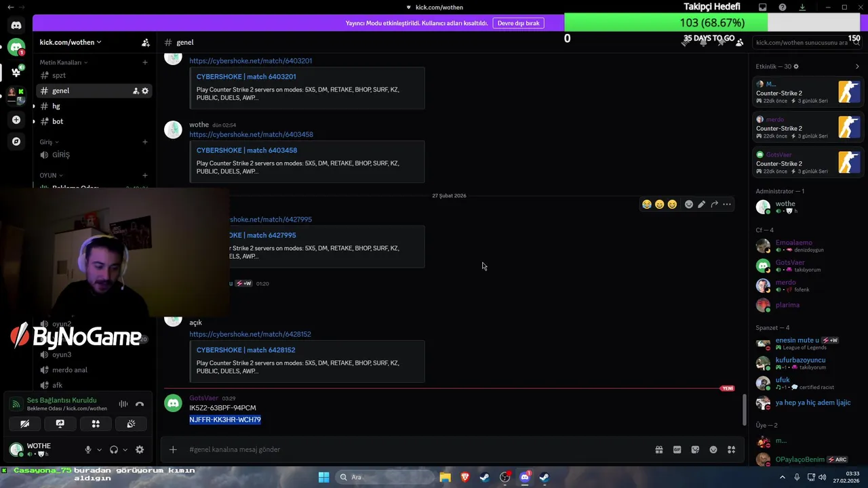
Task: Open the invite members icon beside server name
Action: 145,42
